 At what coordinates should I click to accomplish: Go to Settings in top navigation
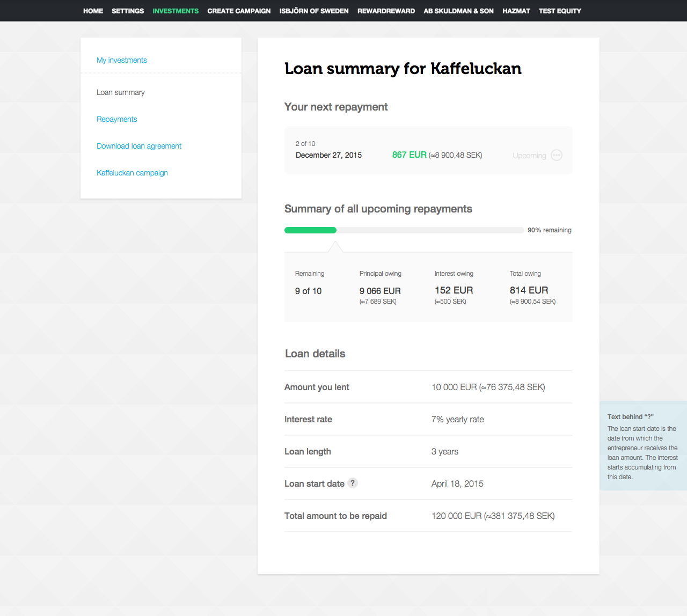click(x=128, y=11)
